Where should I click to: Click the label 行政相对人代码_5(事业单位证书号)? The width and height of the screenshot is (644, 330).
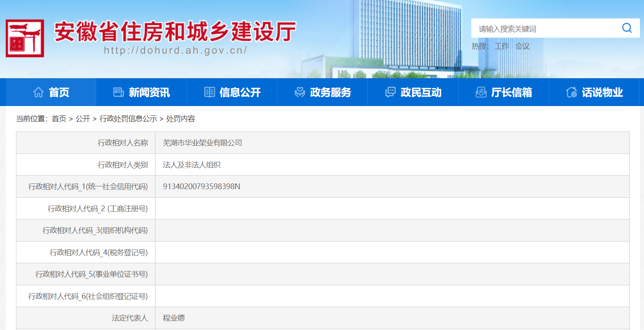point(92,274)
